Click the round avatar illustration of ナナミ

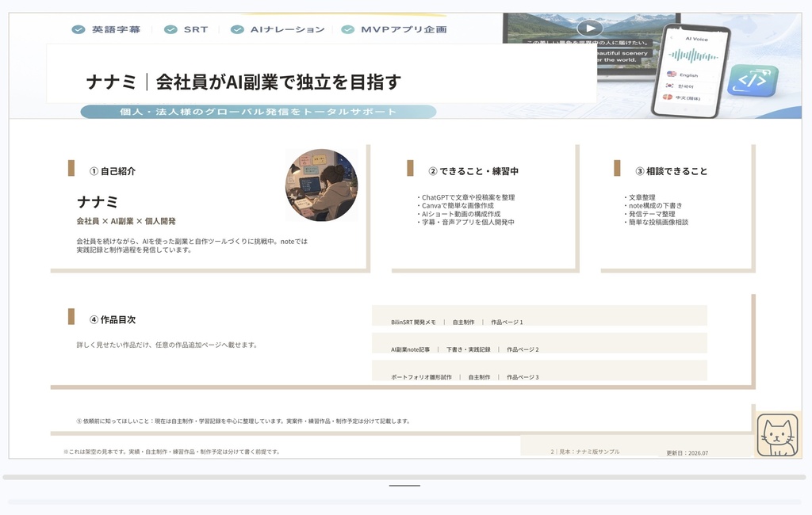[322, 185]
